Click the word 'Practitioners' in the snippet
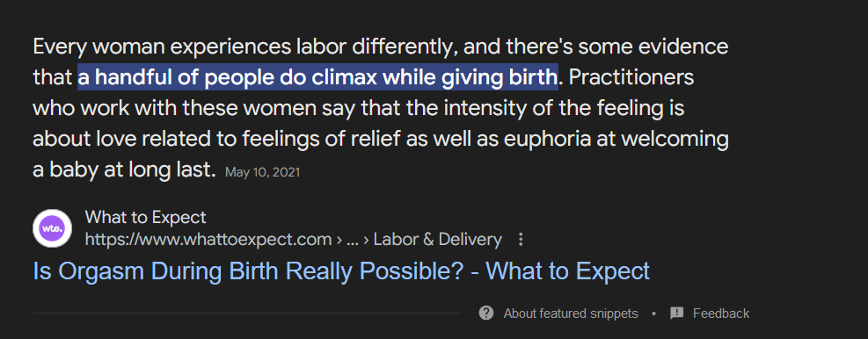This screenshot has width=868, height=339. coord(631,78)
